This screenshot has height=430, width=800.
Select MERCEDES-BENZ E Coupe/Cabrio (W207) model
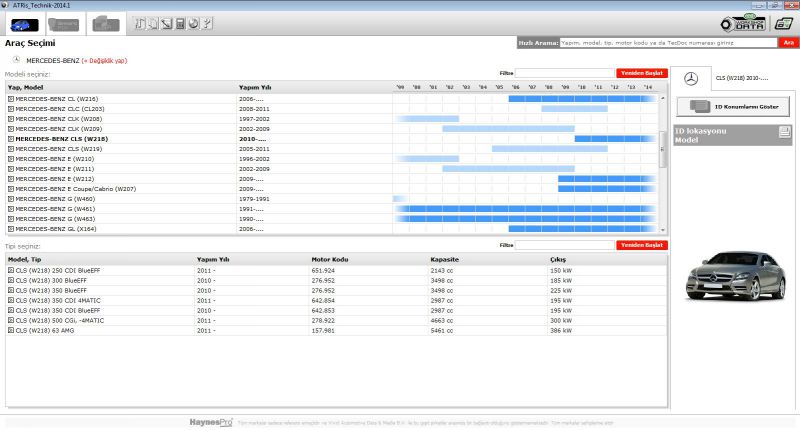76,189
